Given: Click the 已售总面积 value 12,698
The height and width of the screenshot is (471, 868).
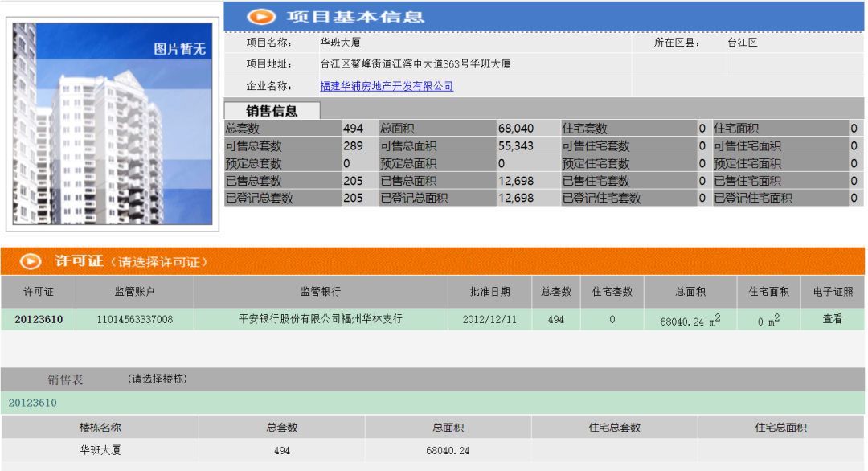Looking at the screenshot, I should click(516, 181).
